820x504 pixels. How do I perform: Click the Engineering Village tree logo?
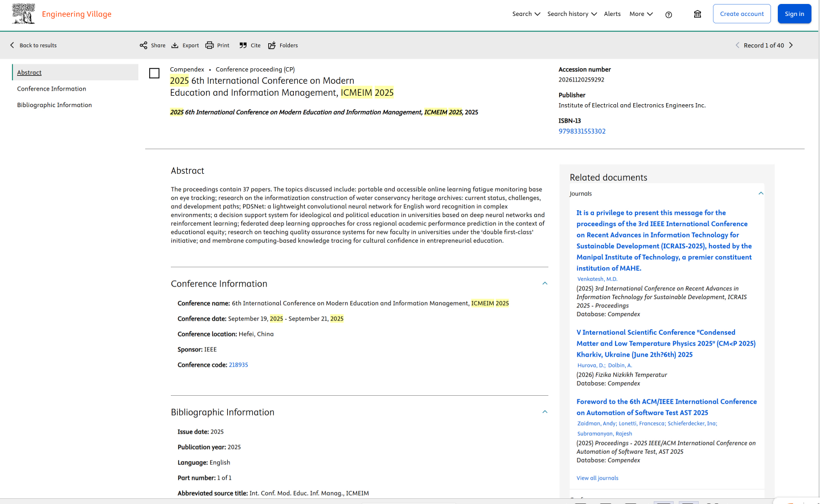pos(23,14)
